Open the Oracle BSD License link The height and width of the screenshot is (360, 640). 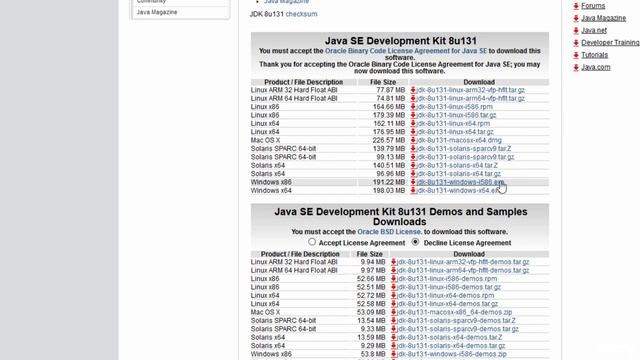pyautogui.click(x=389, y=232)
